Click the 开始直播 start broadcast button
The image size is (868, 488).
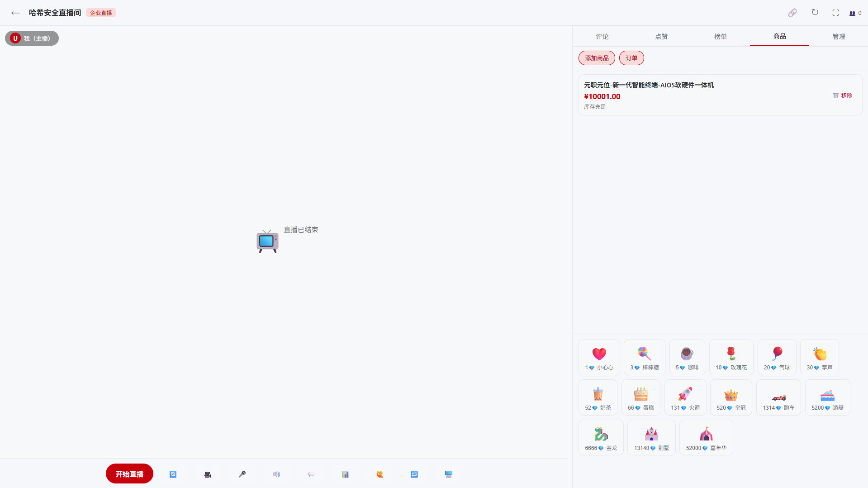click(129, 474)
